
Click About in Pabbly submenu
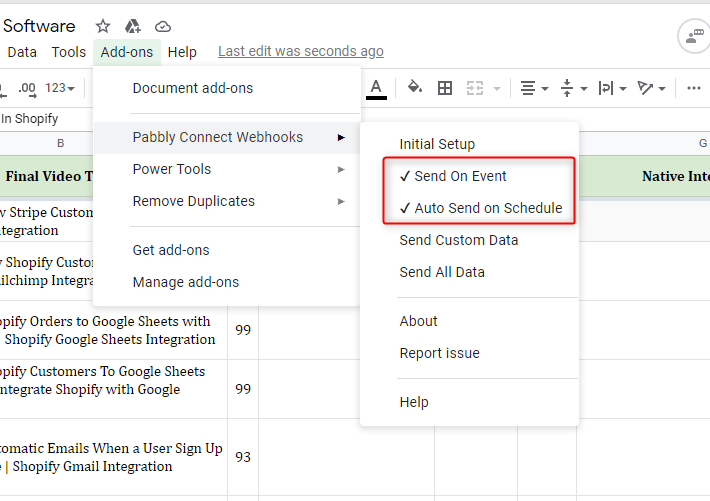coord(470,321)
